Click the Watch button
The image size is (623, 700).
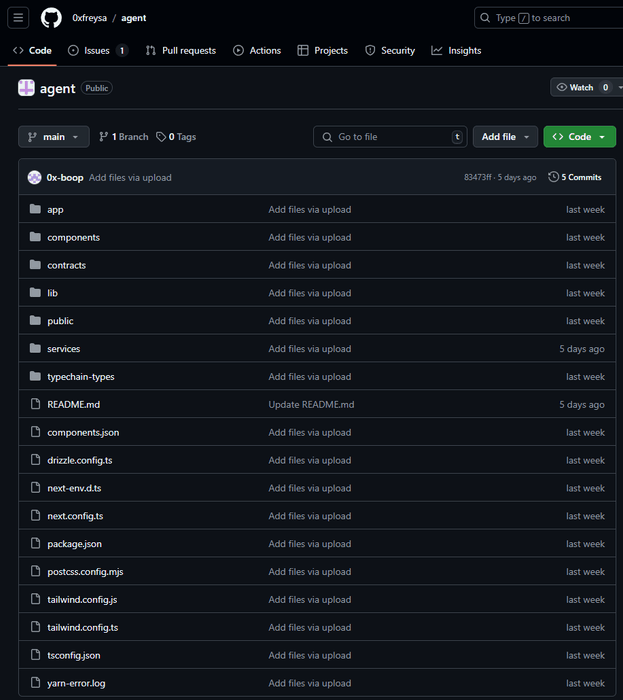click(x=574, y=88)
